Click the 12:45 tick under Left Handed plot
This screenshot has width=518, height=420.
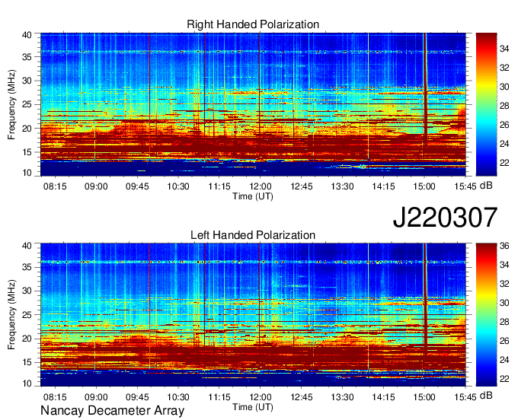(302, 397)
